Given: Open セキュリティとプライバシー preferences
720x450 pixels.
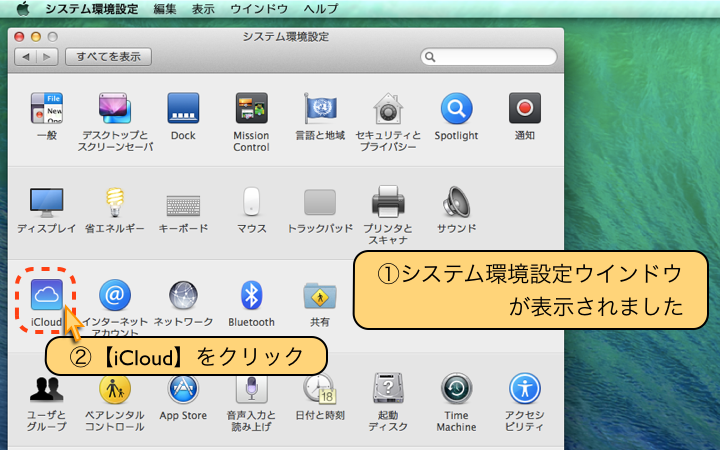Looking at the screenshot, I should tap(388, 108).
